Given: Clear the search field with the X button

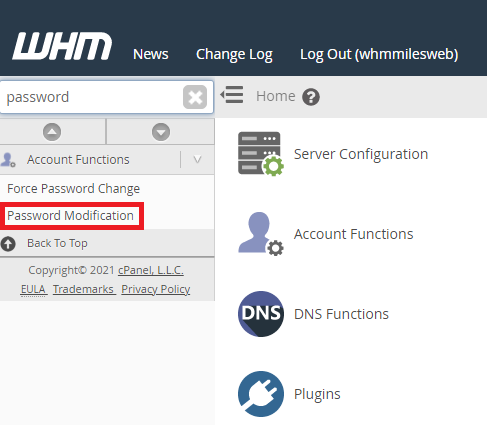Looking at the screenshot, I should [195, 97].
